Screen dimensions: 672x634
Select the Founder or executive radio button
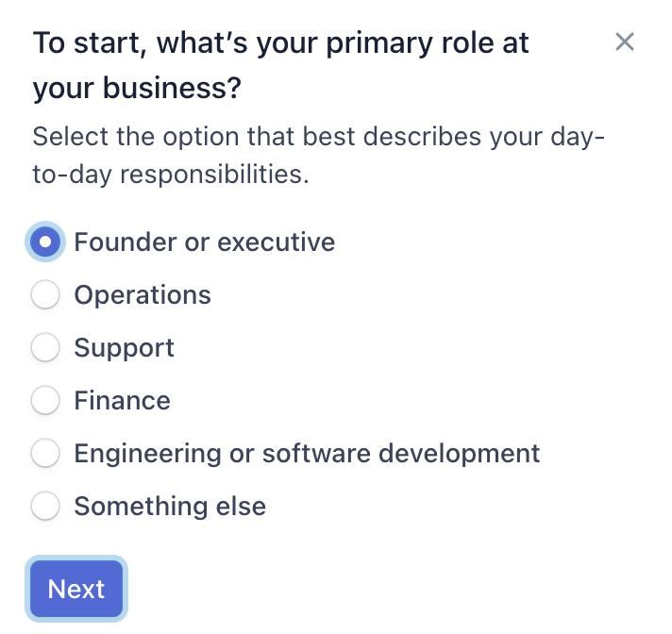(45, 242)
